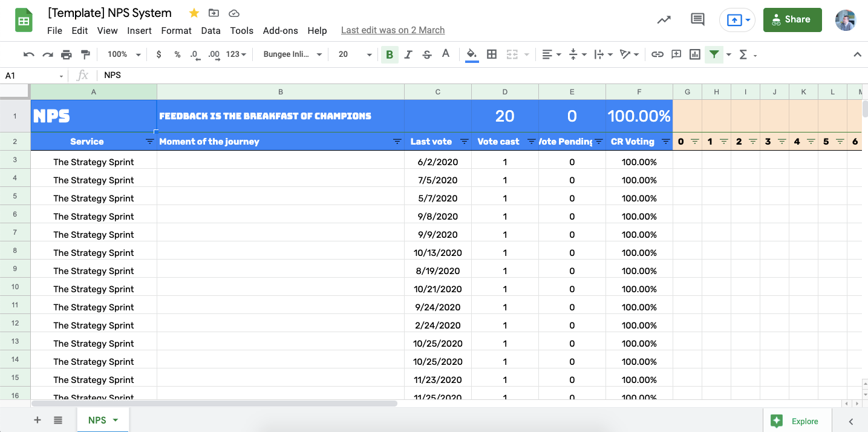Open horizontal align dropdown
The width and height of the screenshot is (868, 432).
coord(551,54)
